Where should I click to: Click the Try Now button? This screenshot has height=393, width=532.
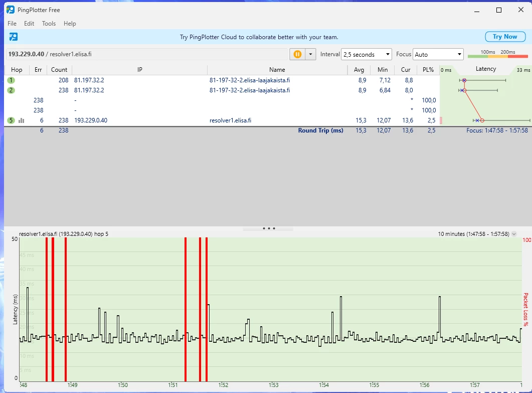[505, 37]
